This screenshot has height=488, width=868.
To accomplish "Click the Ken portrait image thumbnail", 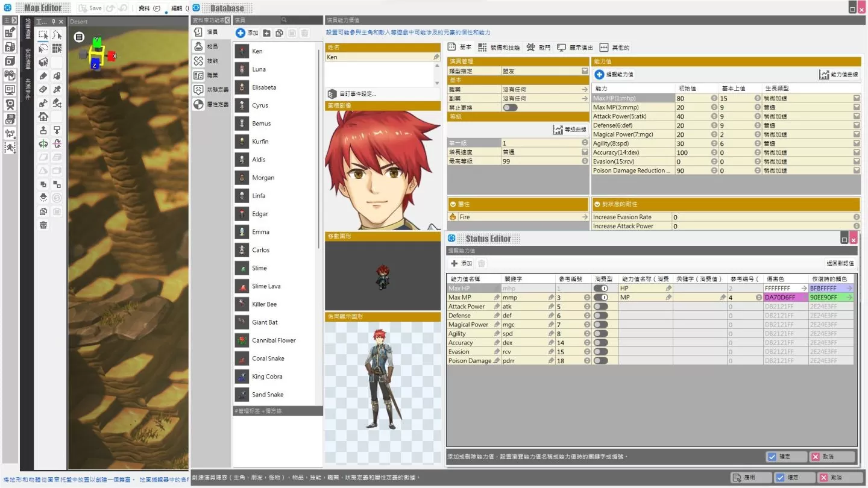I will pyautogui.click(x=383, y=170).
